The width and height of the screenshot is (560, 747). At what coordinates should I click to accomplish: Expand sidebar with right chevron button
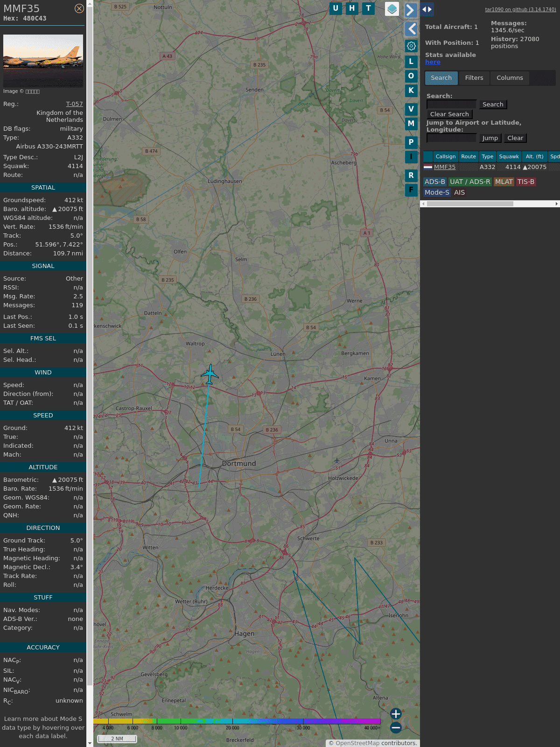pos(411,10)
